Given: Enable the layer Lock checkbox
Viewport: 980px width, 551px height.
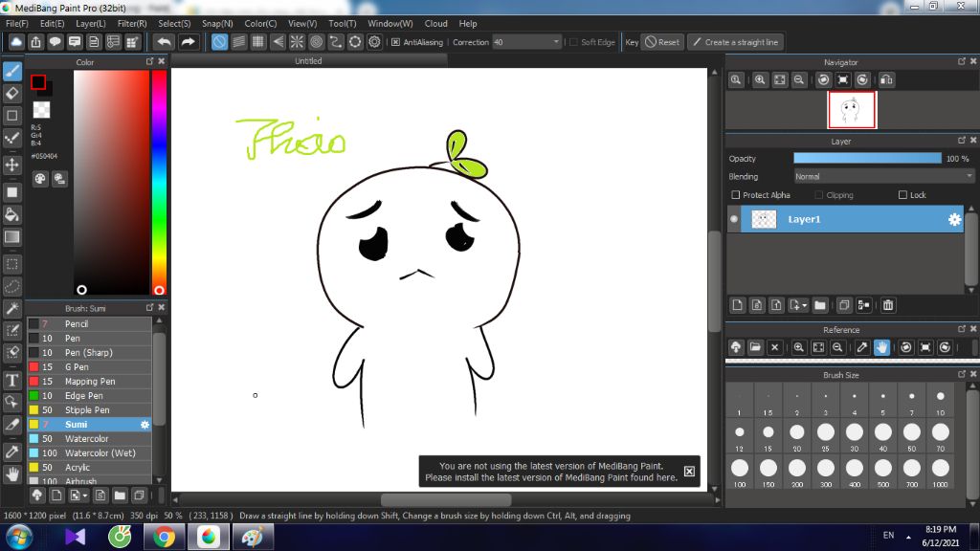Looking at the screenshot, I should [902, 195].
